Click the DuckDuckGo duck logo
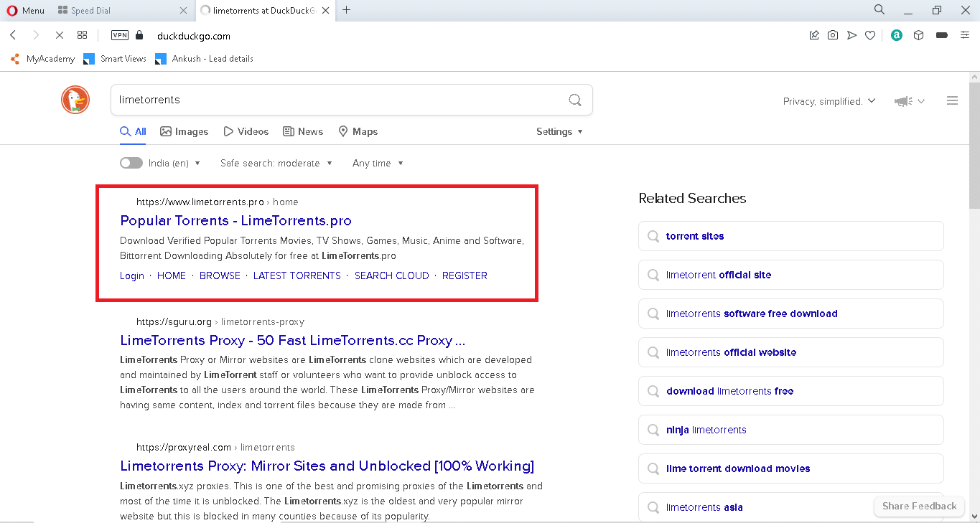The width and height of the screenshot is (980, 523). pyautogui.click(x=75, y=100)
